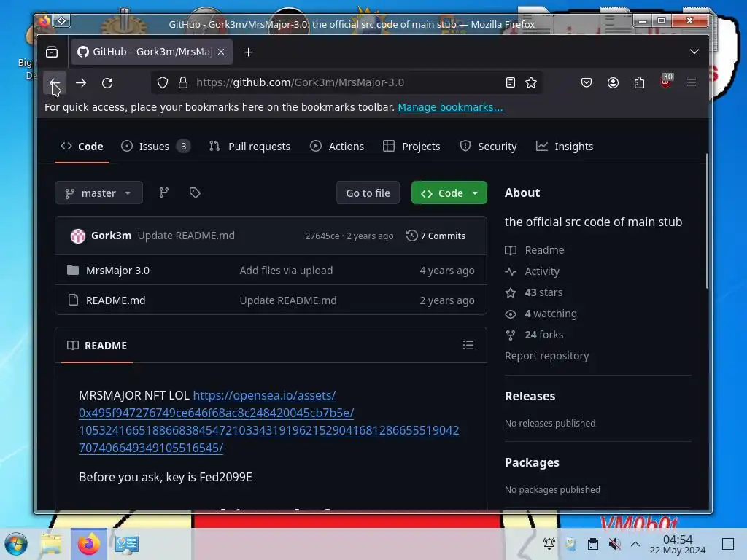Click Add files via upload commit message
The width and height of the screenshot is (747, 560).
(286, 271)
